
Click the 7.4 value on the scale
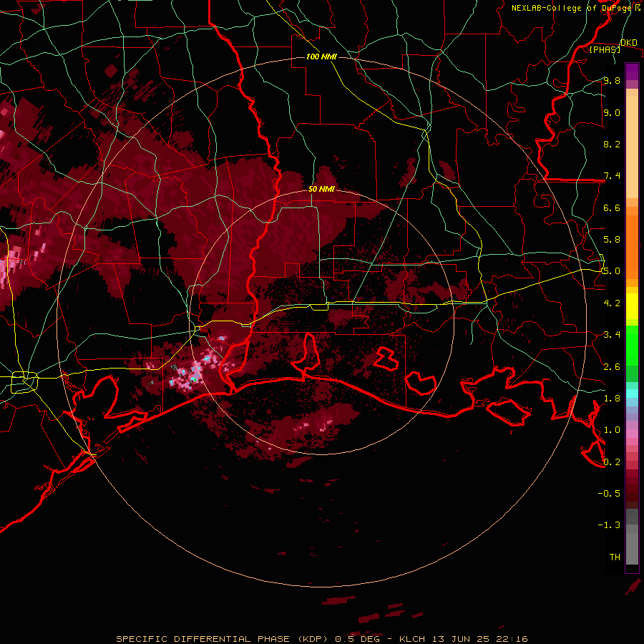click(x=612, y=176)
